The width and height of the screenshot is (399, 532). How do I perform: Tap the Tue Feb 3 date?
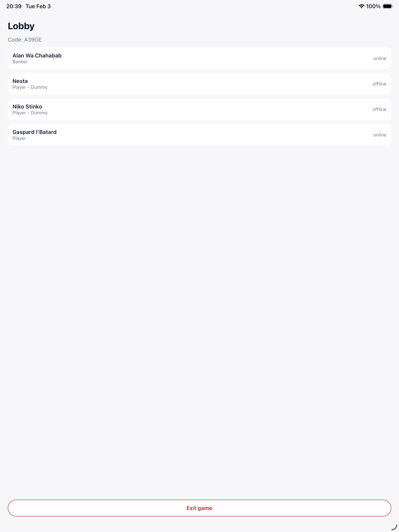coord(38,6)
